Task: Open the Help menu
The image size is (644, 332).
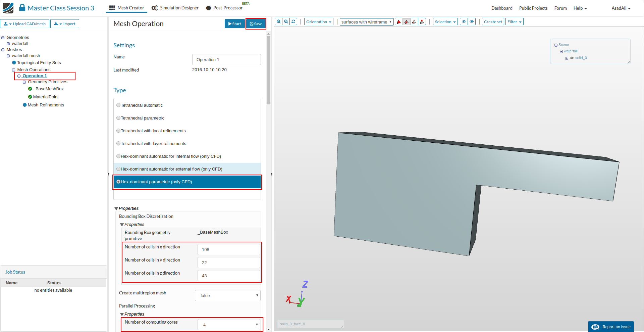Action: [x=580, y=8]
